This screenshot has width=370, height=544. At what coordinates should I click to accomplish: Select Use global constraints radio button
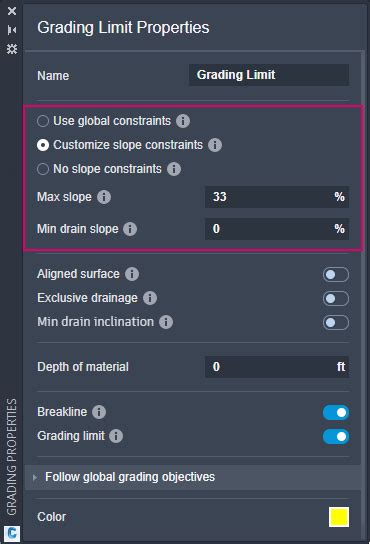[x=43, y=121]
